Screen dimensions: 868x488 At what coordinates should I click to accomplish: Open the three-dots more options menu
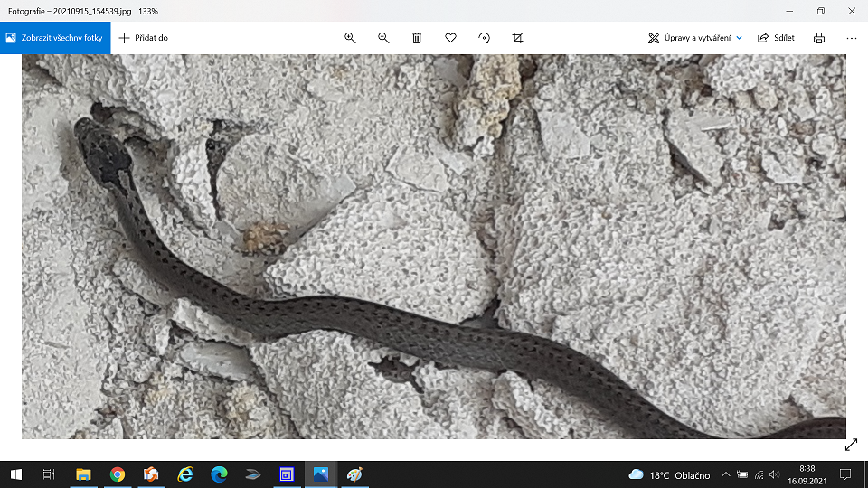tap(851, 38)
